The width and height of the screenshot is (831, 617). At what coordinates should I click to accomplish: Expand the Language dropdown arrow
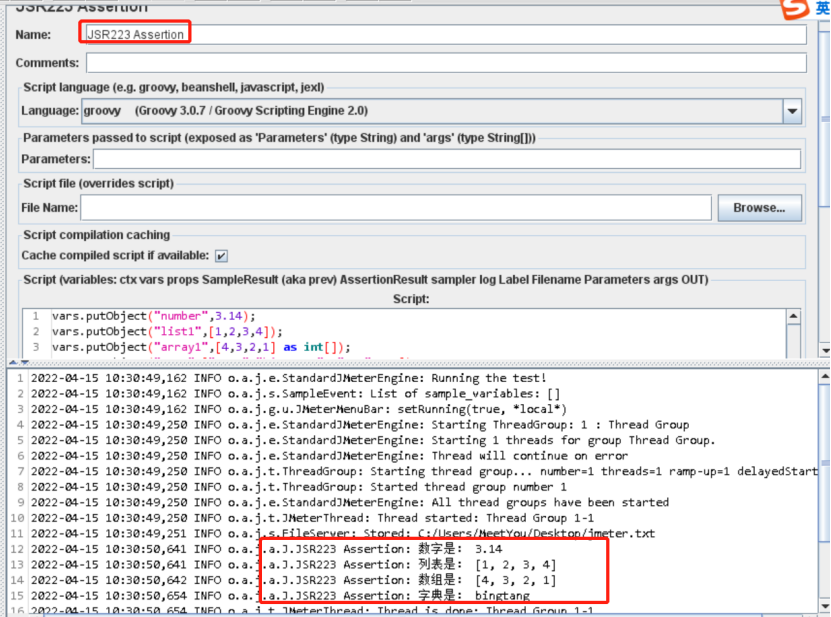tap(792, 111)
